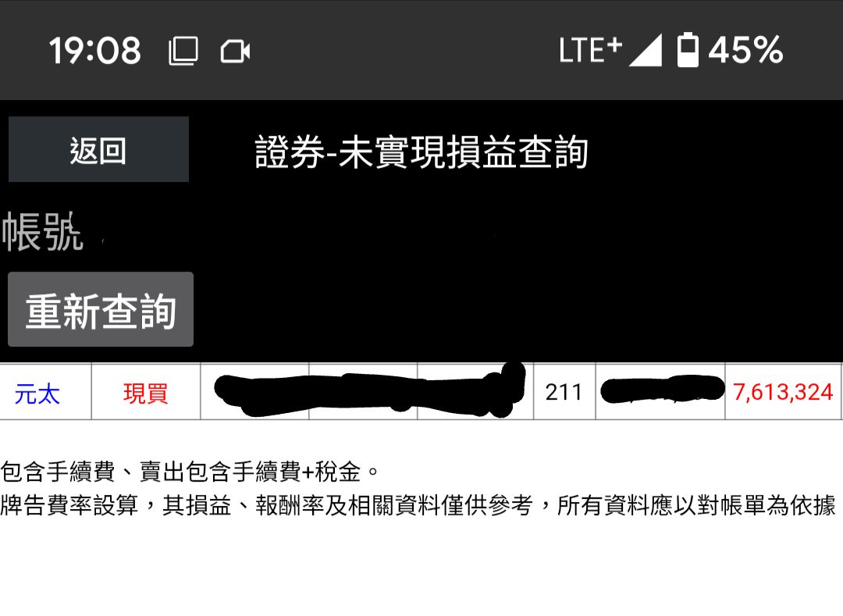The width and height of the screenshot is (843, 616).
Task: Click the red 7,613,324 profit figure
Action: click(783, 392)
